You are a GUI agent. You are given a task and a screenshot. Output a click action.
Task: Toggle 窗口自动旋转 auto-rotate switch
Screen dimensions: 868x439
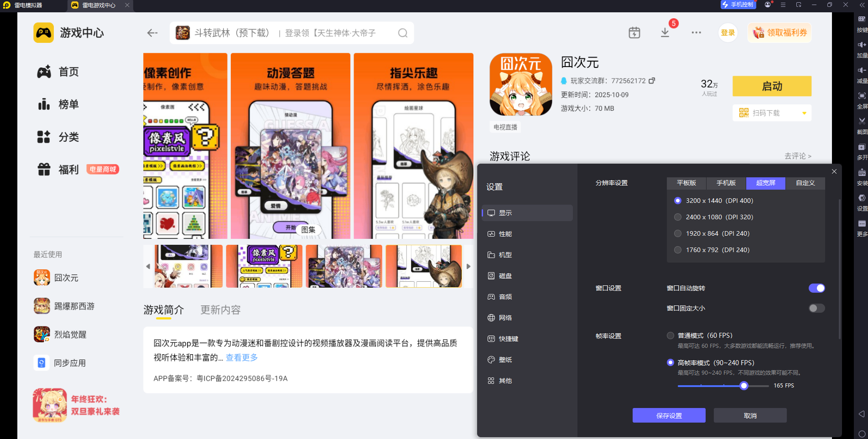[x=817, y=288]
